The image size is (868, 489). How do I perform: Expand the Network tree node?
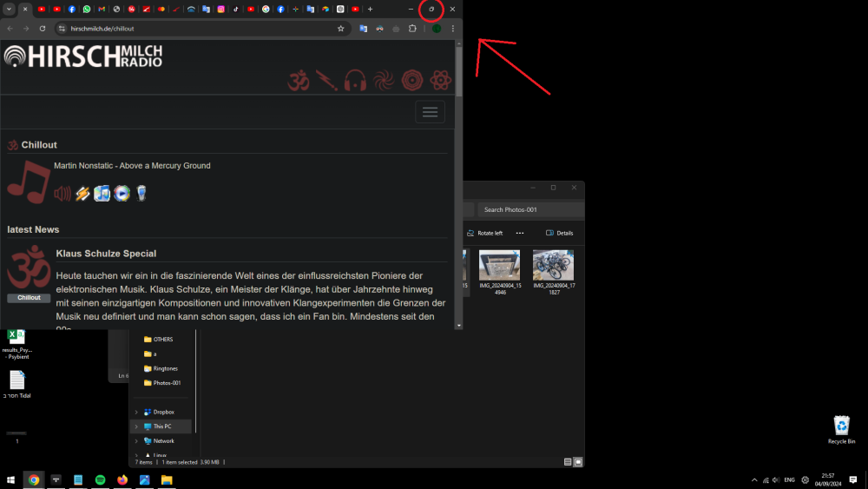[136, 441]
